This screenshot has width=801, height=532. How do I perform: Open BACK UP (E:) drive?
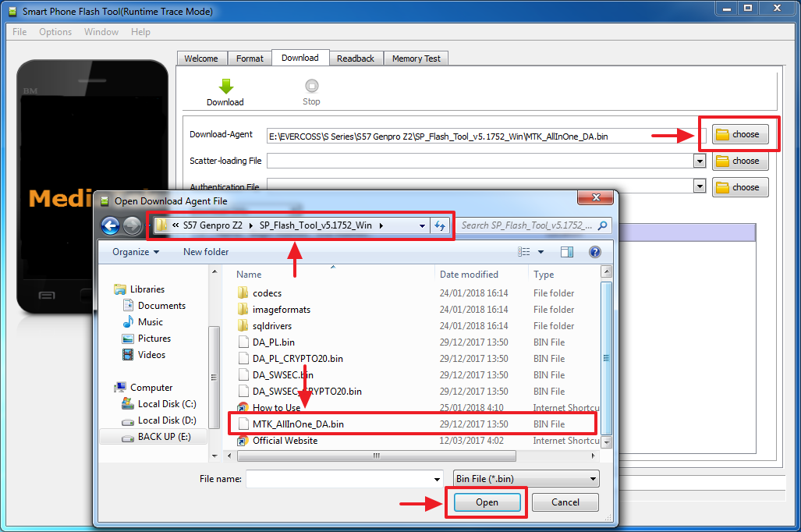pyautogui.click(x=153, y=436)
